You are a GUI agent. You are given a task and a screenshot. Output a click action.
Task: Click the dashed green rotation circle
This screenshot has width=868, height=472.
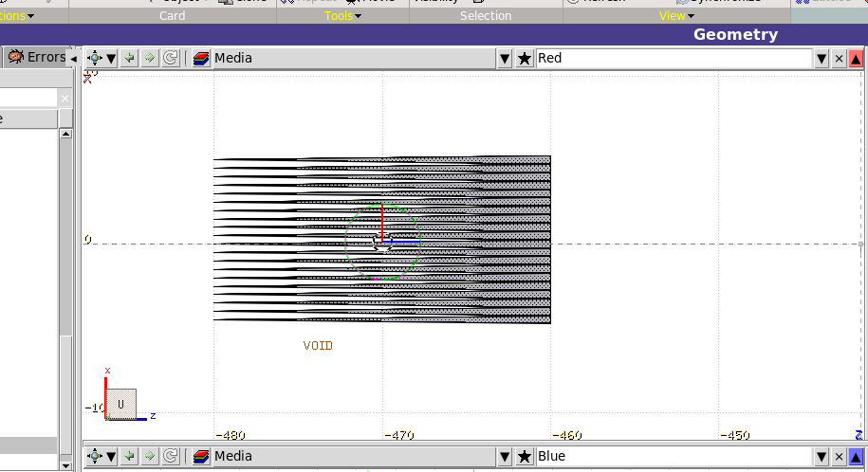pyautogui.click(x=382, y=243)
